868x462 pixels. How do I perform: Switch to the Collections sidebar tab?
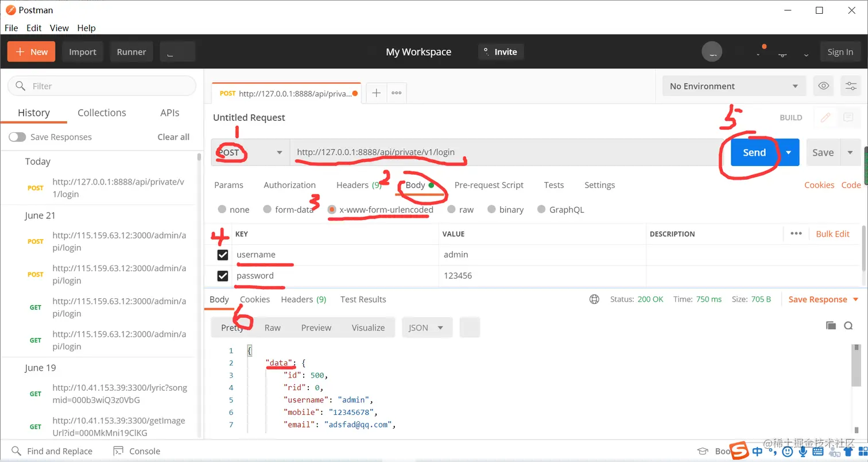click(102, 113)
